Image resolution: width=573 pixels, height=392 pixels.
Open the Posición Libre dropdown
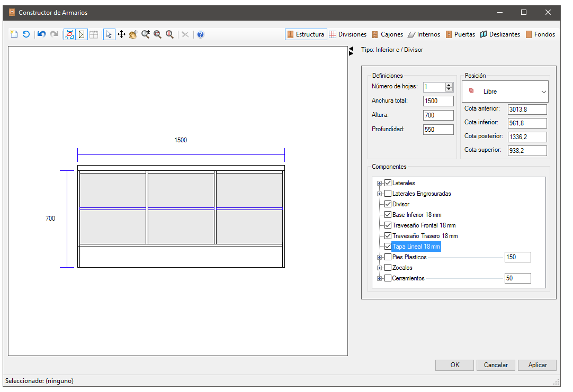coord(505,91)
